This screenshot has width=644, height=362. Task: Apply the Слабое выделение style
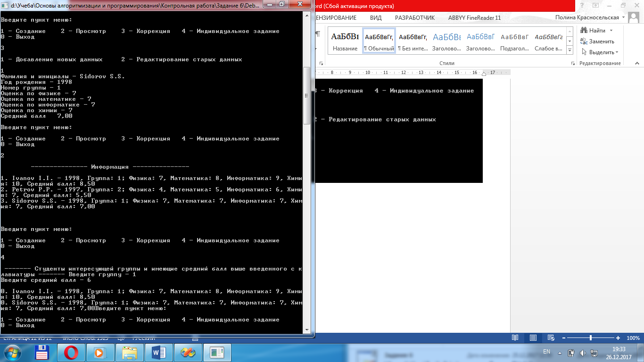click(x=549, y=41)
